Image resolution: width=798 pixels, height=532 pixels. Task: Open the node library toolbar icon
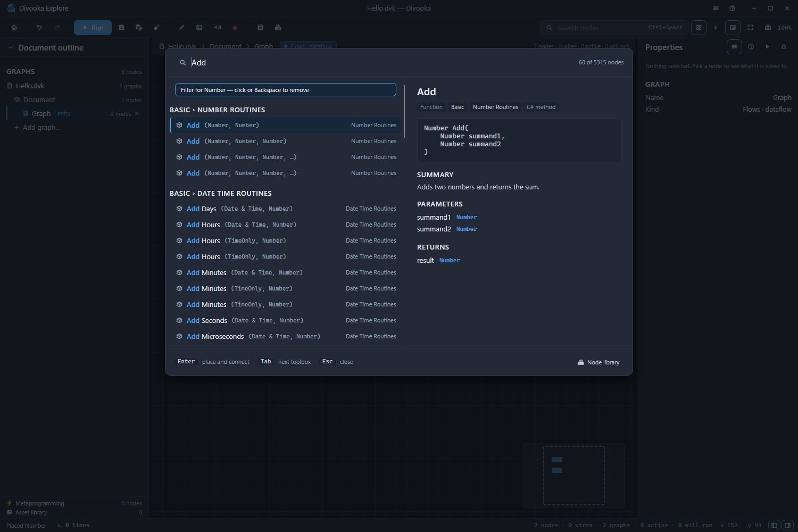pos(278,28)
